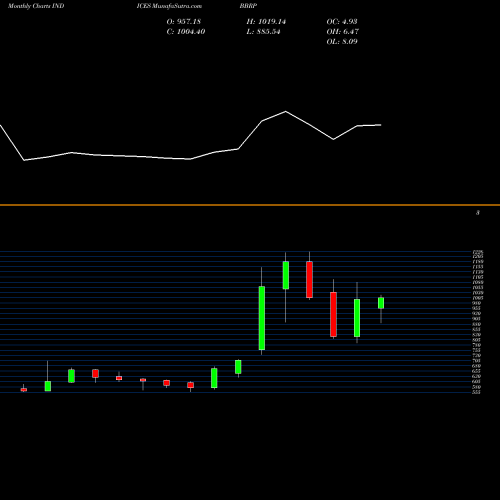
Task: Click the white line's last endpoint
Action: click(381, 125)
